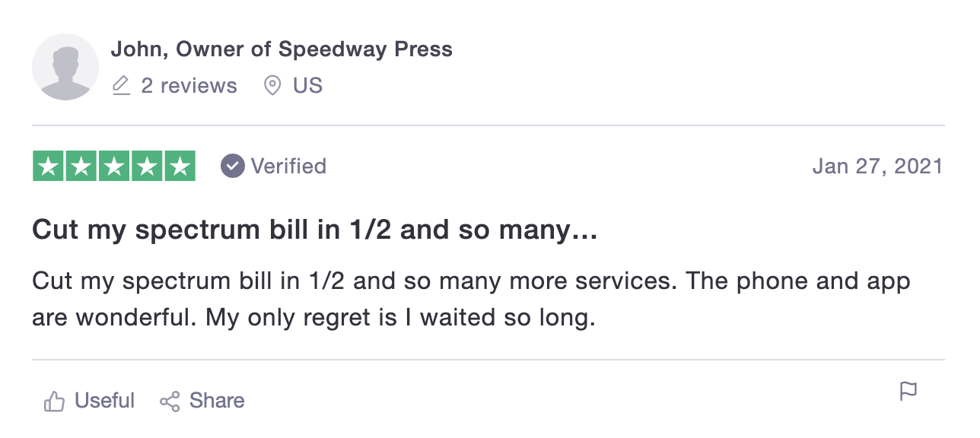Open John, Owner of Speedway Press profile
This screenshot has height=438, width=980.
(x=282, y=49)
